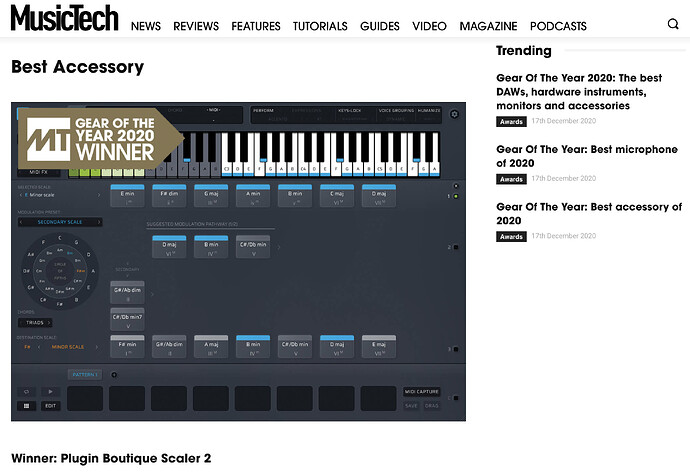Screen dimensions: 690x472
Task: Toggle the loop button beside play
Action: pyautogui.click(x=26, y=392)
